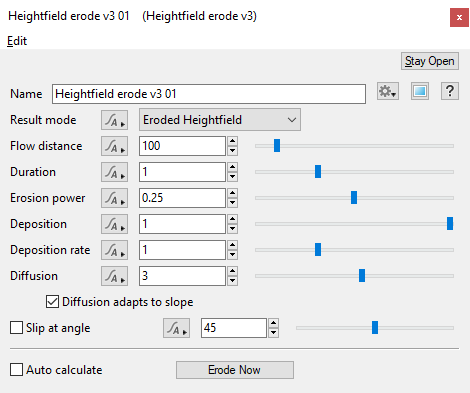Enable the Auto calculate checkbox
Screen dimensions: 470x393
pos(16,370)
